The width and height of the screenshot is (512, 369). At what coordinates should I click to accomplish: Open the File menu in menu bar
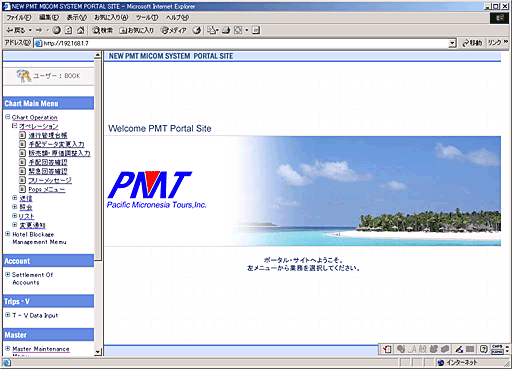[19, 17]
